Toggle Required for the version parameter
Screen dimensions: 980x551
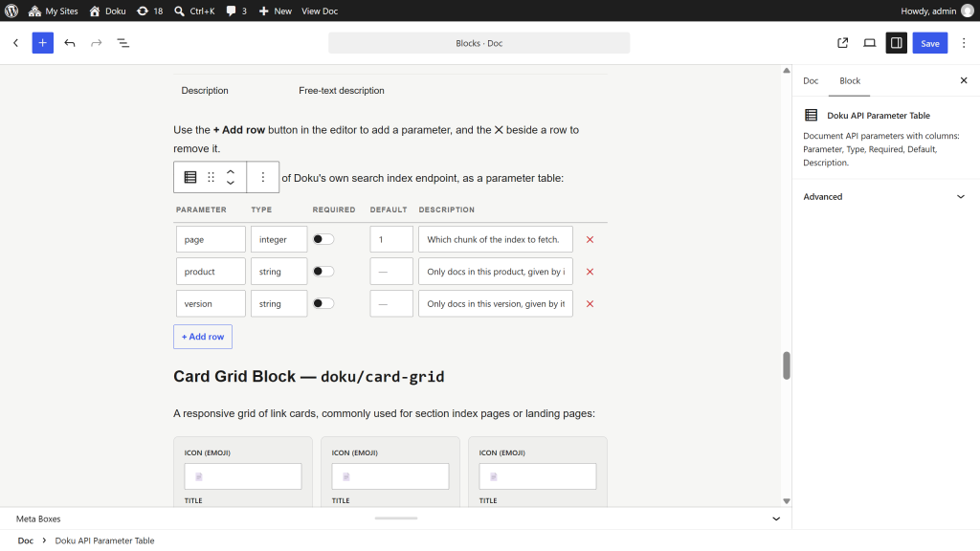[323, 303]
